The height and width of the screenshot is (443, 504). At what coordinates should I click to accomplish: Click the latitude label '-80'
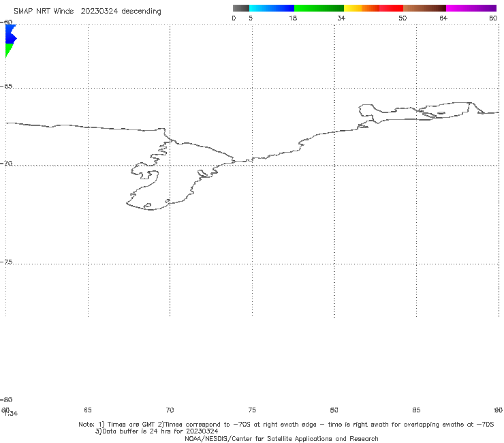[x=6, y=399]
